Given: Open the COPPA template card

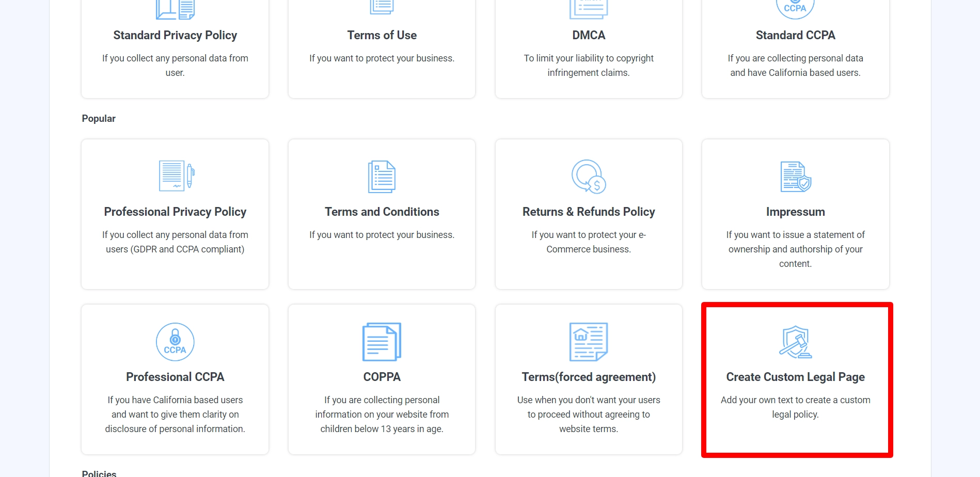Looking at the screenshot, I should pyautogui.click(x=382, y=379).
